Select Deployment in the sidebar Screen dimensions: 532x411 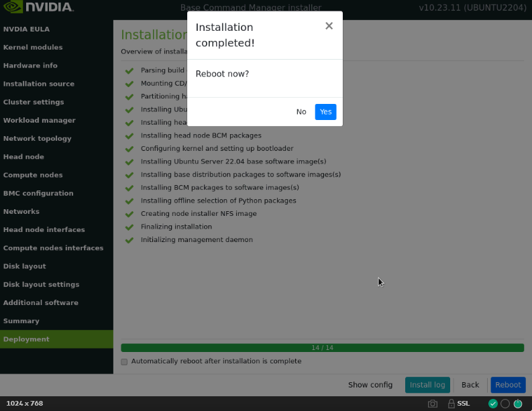[x=26, y=339]
